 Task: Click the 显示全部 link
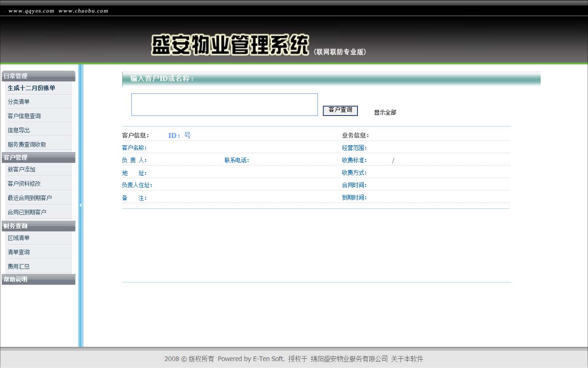pyautogui.click(x=385, y=112)
